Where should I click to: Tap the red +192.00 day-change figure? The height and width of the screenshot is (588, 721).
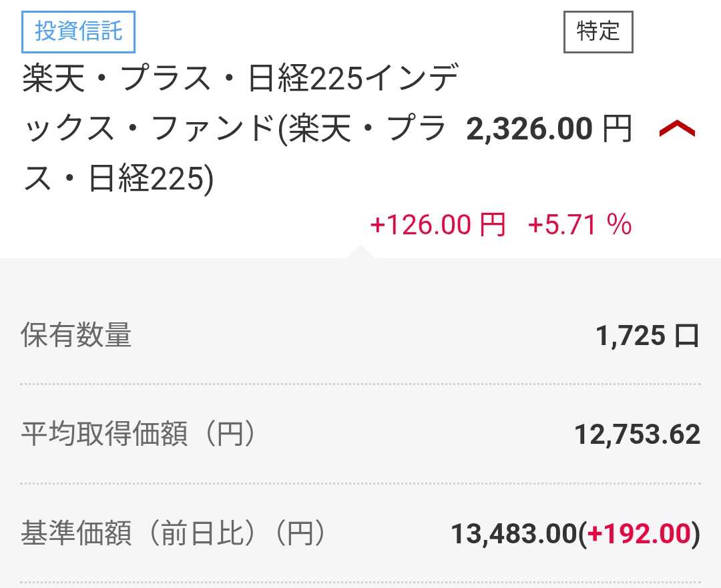640,534
